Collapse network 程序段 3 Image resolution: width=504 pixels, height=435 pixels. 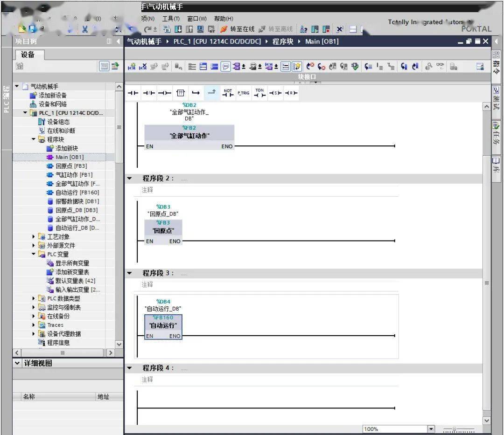[130, 273]
